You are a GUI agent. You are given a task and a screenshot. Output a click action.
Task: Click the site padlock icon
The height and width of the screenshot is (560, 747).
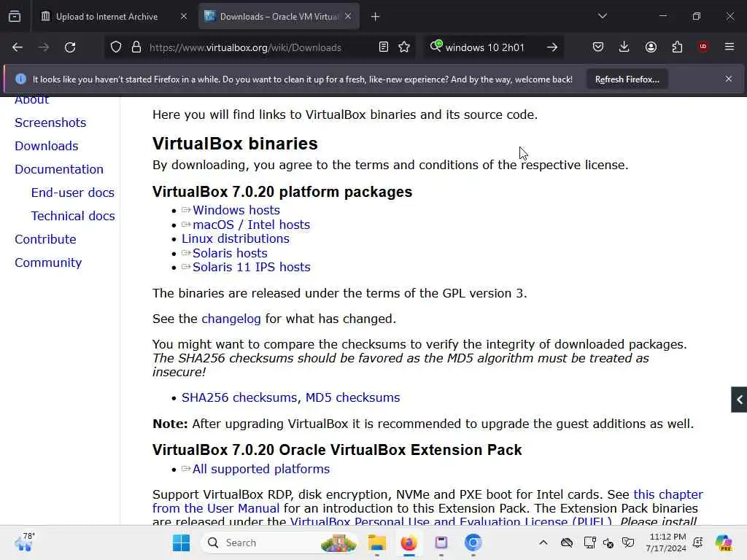(x=136, y=47)
